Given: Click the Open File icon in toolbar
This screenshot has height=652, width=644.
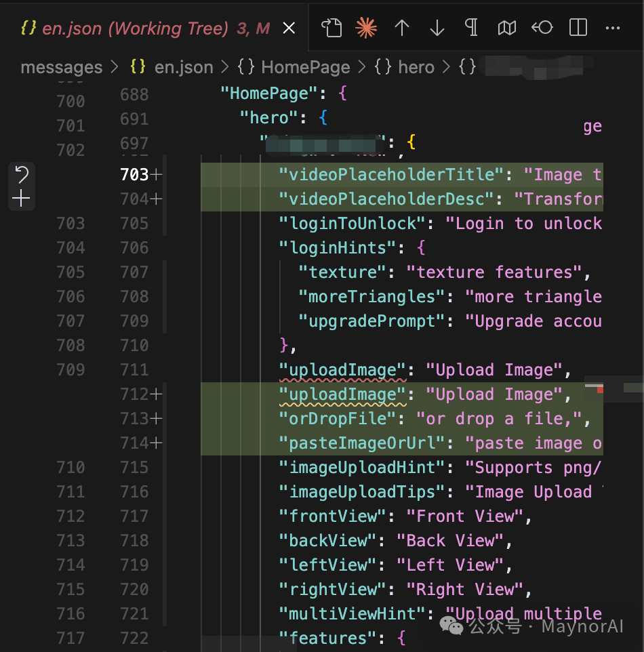Looking at the screenshot, I should click(x=331, y=28).
